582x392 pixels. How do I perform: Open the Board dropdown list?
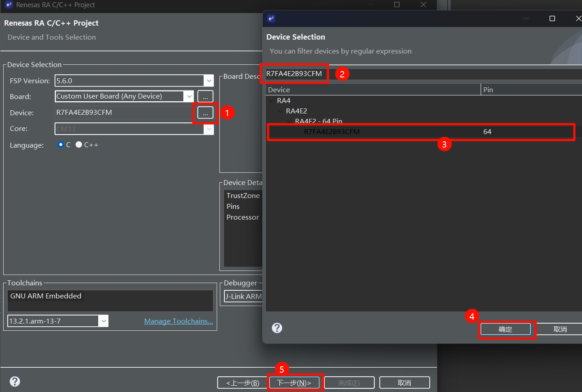(x=189, y=96)
